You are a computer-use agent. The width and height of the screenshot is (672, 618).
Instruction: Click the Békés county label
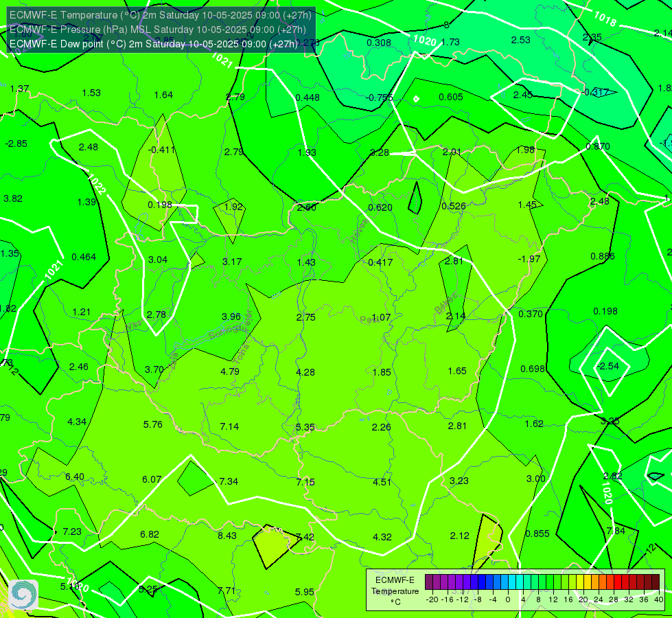pos(447,304)
